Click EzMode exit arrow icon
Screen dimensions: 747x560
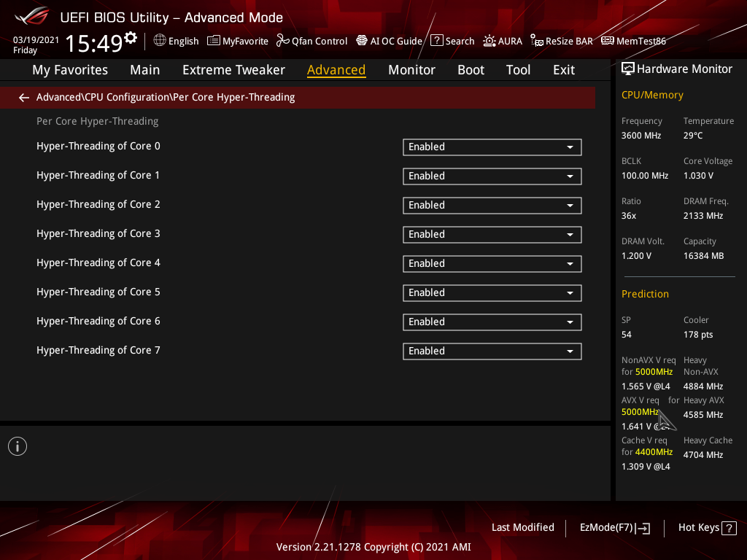click(x=643, y=528)
